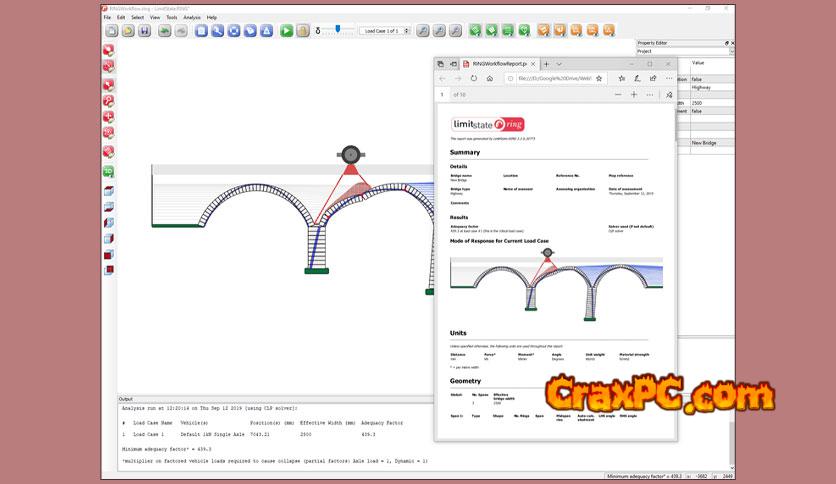This screenshot has height=484, width=836.
Task: Click the Save icon in toolbar
Action: tap(145, 31)
